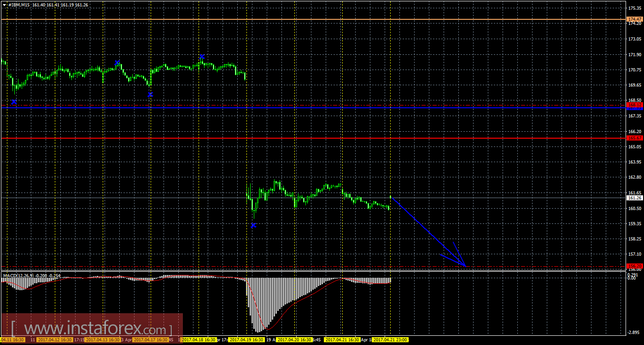Click the 2017.04.19 16:30 time label

[x=247, y=339]
